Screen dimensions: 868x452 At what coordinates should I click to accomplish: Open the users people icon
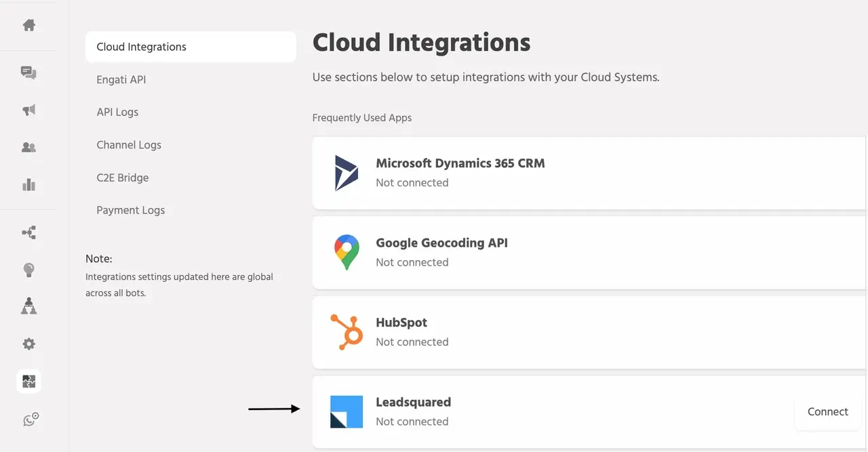coord(28,147)
